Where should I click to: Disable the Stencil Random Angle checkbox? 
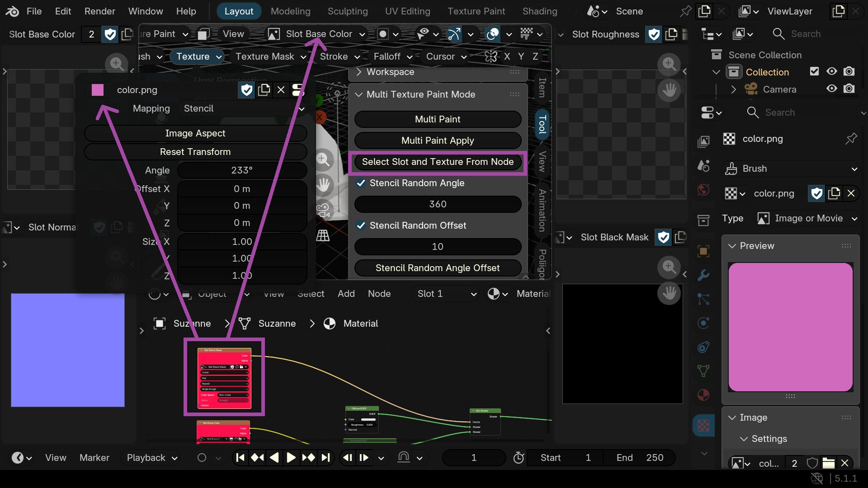361,183
